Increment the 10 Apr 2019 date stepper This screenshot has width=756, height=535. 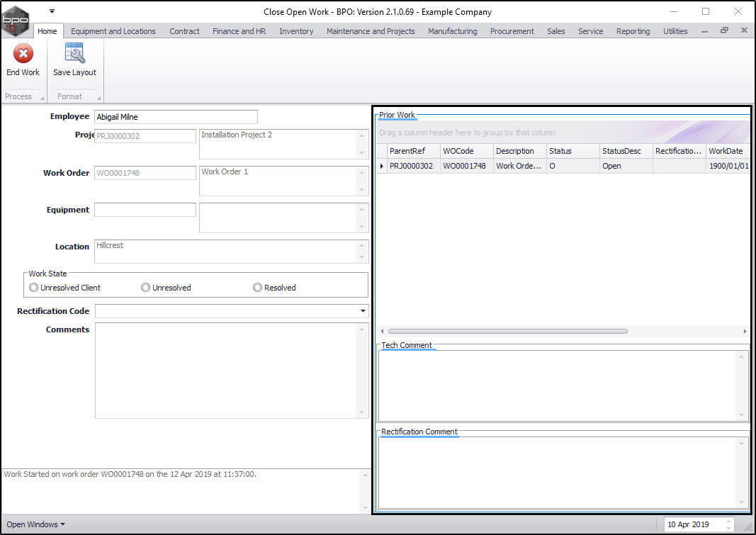[728, 521]
